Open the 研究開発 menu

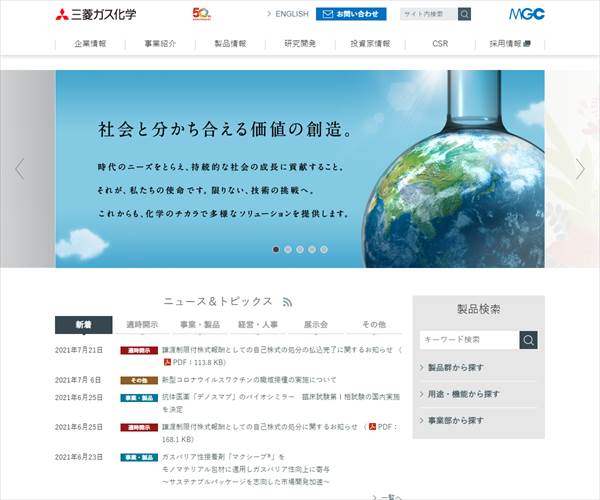(x=300, y=44)
